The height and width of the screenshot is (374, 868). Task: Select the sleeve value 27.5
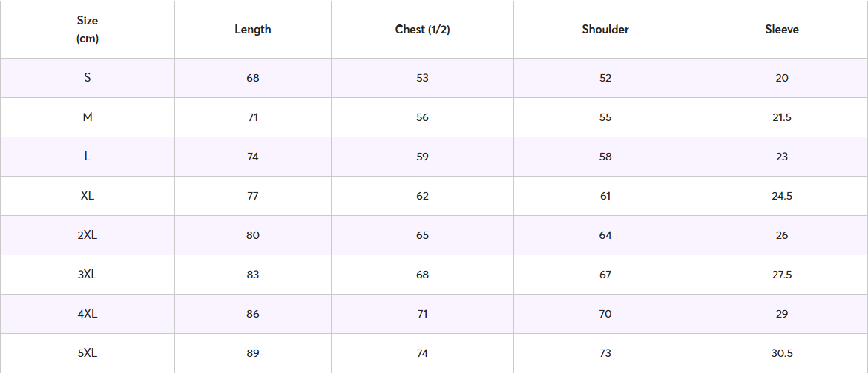click(x=782, y=275)
